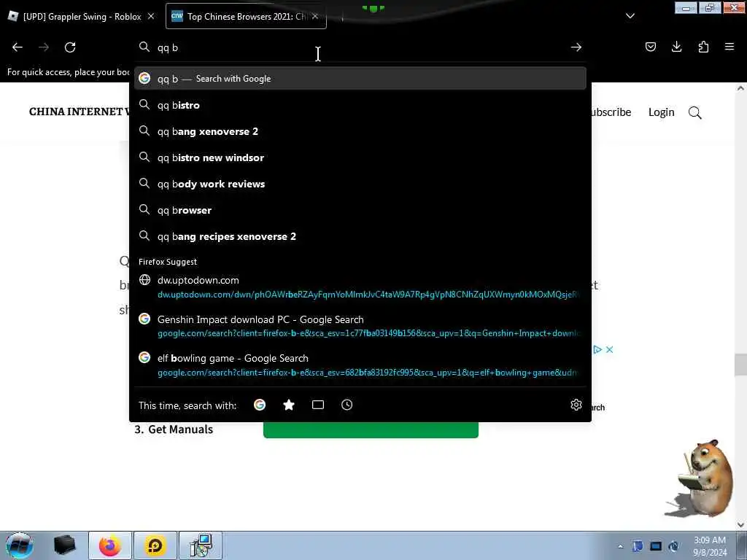Image resolution: width=747 pixels, height=560 pixels.
Task: Open the Extensions puzzle icon
Action: tap(703, 47)
